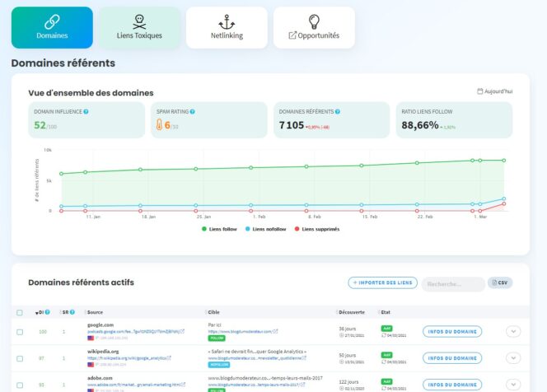Open www.adobe.com source link

[134, 385]
